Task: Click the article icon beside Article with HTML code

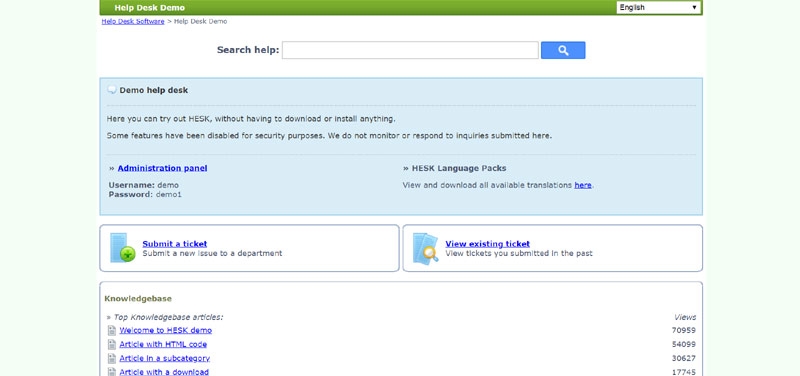Action: 112,345
